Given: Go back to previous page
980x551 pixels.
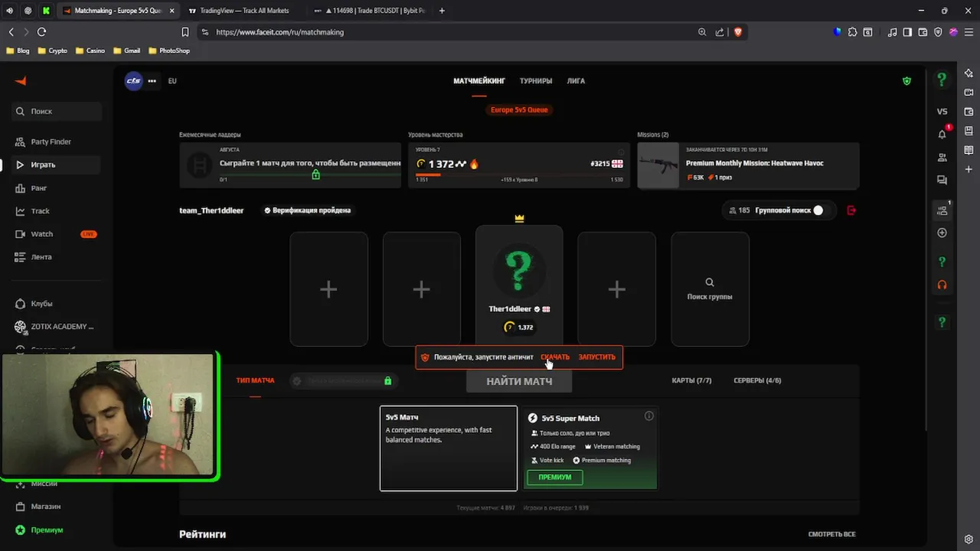Looking at the screenshot, I should click(x=11, y=32).
